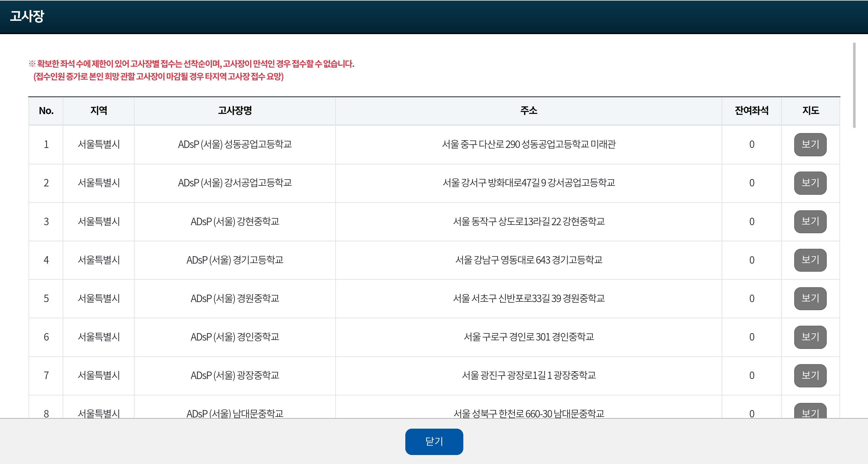868x464 pixels.
Task: Click the 고사장명 column header
Action: pos(234,110)
